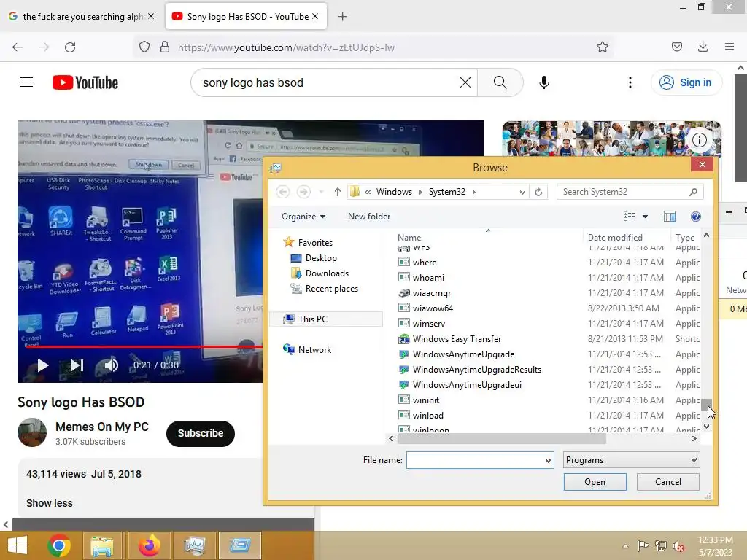Create a New folder

click(x=369, y=216)
